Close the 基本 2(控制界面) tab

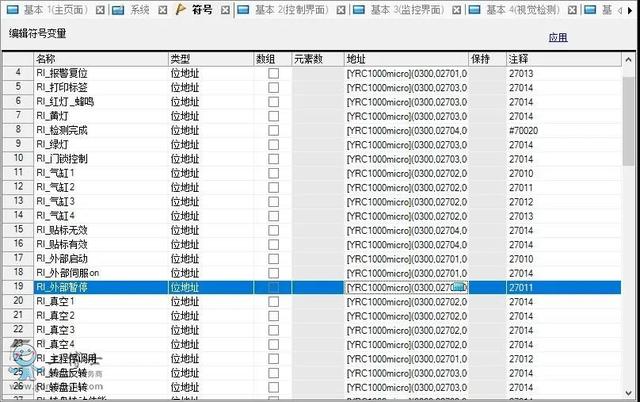pos(341,10)
